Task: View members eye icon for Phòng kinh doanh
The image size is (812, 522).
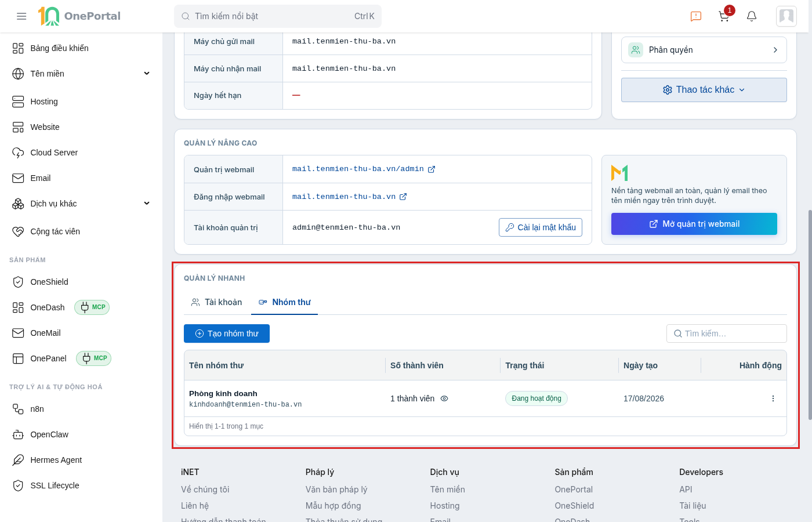Action: pos(444,398)
